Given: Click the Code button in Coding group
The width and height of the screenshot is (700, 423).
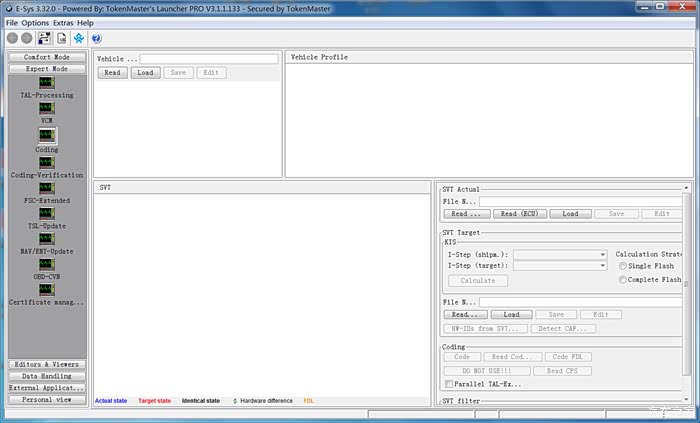Looking at the screenshot, I should click(462, 357).
